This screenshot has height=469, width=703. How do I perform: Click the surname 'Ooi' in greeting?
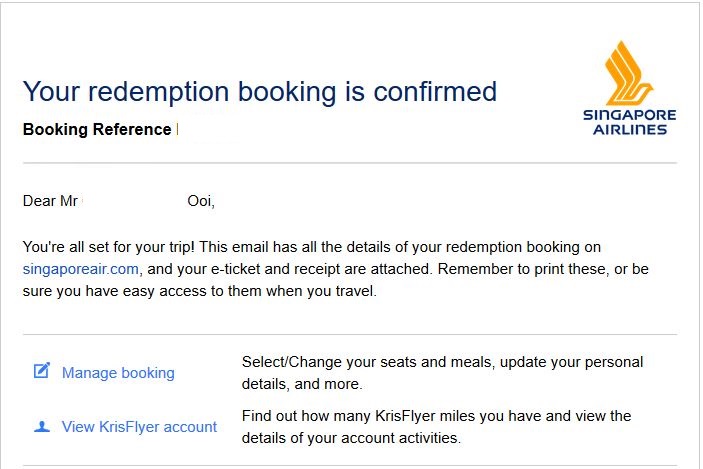201,201
